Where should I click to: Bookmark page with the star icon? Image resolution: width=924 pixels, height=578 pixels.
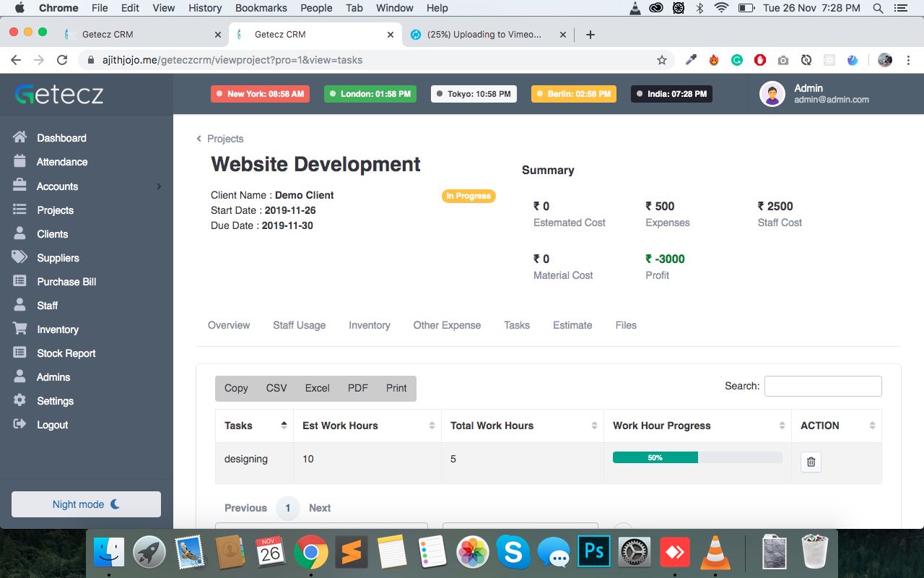point(661,60)
